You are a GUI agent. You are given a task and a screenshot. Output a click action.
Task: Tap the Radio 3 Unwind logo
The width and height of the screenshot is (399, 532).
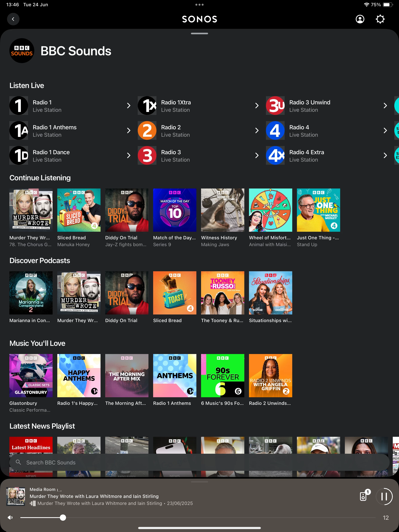(275, 106)
